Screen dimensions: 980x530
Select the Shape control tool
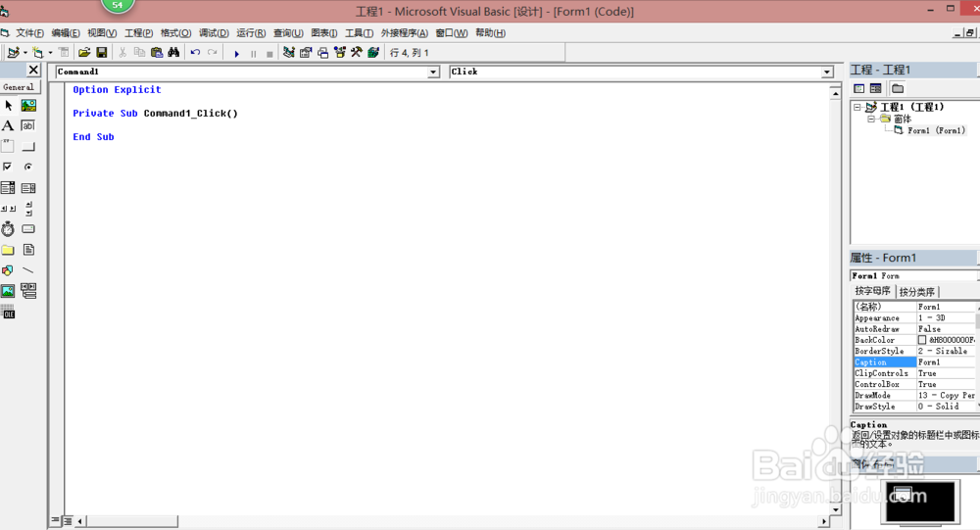pyautogui.click(x=8, y=270)
